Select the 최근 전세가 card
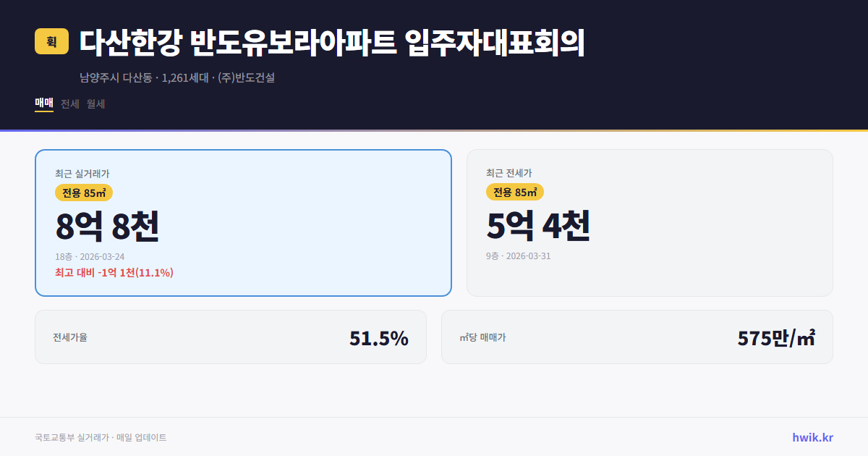 (x=650, y=223)
